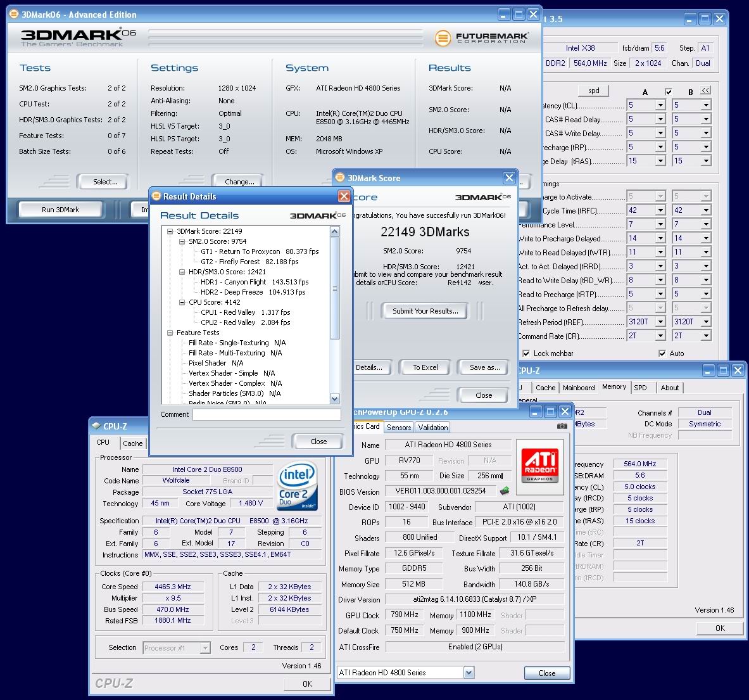The width and height of the screenshot is (749, 700).
Task: Click the spd button in MemSet
Action: coord(593,91)
